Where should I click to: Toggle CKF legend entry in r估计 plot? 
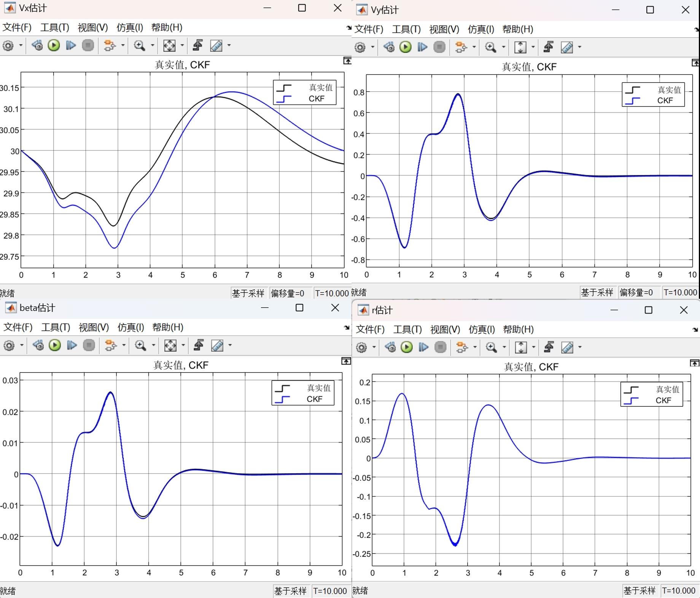(x=652, y=401)
